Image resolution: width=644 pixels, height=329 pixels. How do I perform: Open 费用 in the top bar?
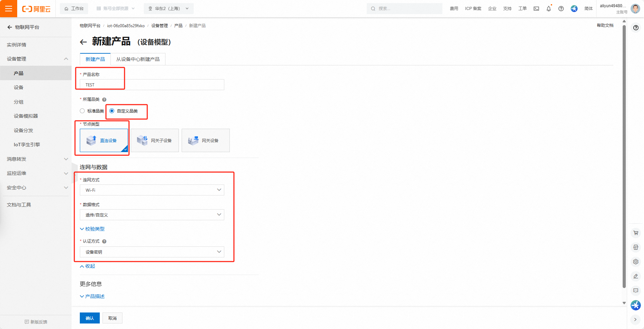click(454, 9)
